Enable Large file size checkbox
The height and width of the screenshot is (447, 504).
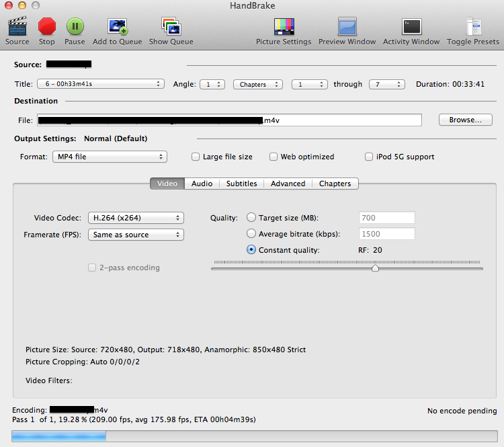[x=196, y=157]
